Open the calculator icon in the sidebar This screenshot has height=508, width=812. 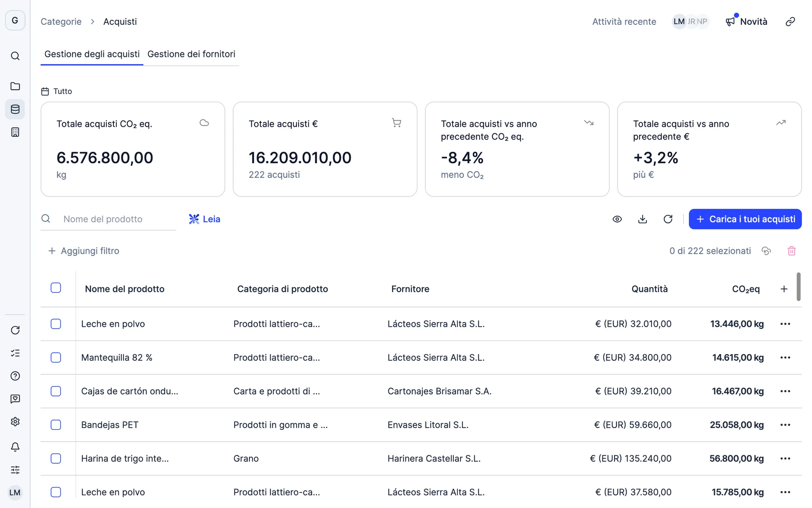tap(15, 132)
